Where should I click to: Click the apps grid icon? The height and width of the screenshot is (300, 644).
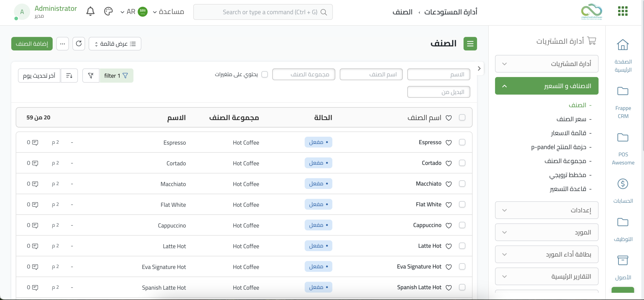click(623, 11)
